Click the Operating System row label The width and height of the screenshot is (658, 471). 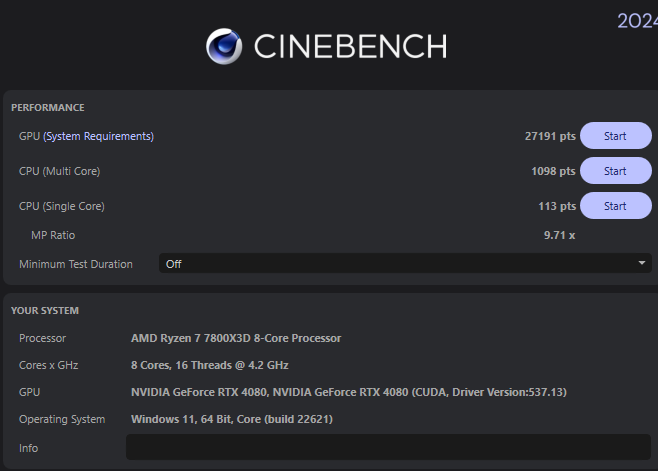click(x=62, y=419)
